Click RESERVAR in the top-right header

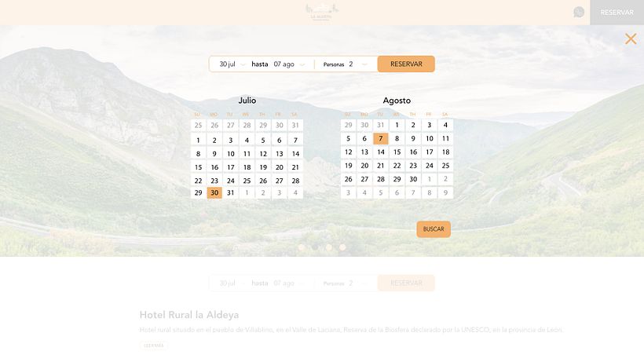(617, 13)
